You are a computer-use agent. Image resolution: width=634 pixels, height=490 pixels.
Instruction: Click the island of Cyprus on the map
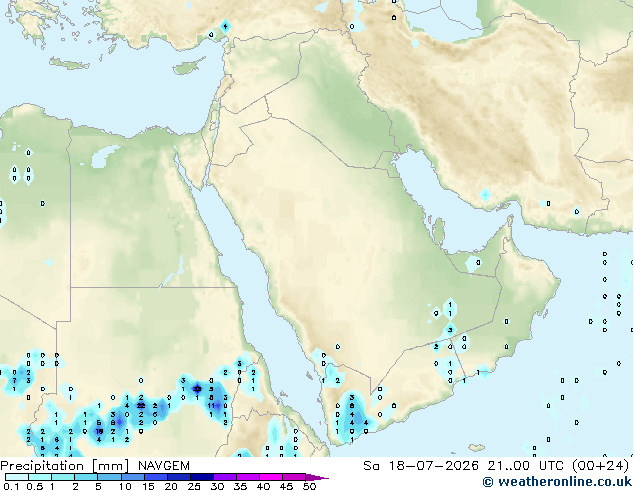coord(188,67)
